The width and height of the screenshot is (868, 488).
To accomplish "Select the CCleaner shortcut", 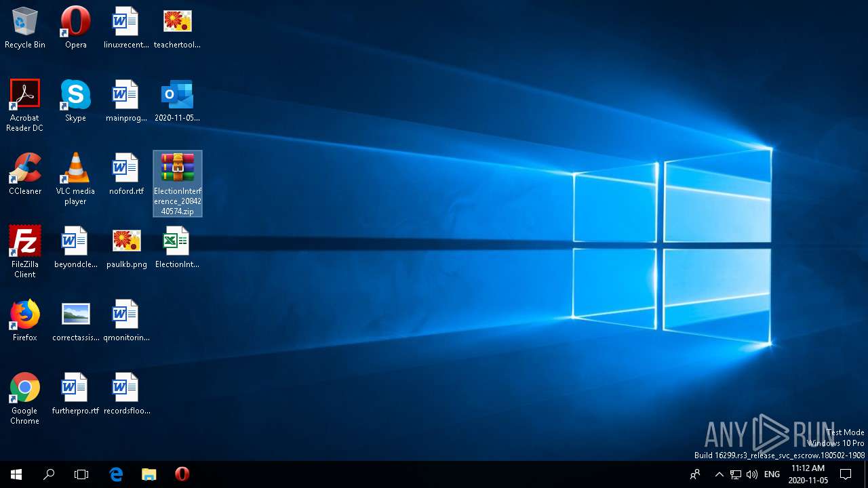I will click(25, 174).
